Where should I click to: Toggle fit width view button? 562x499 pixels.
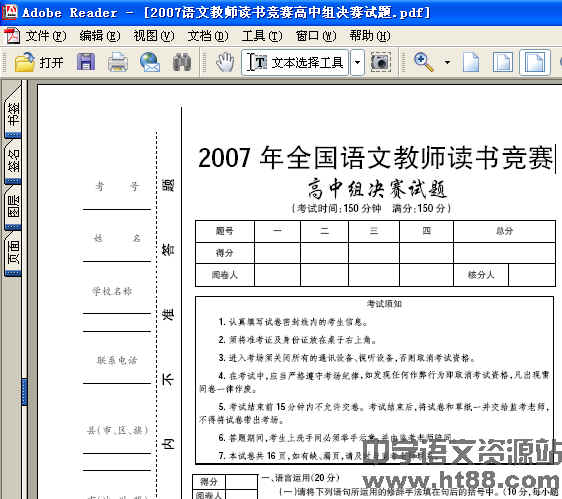(535, 62)
